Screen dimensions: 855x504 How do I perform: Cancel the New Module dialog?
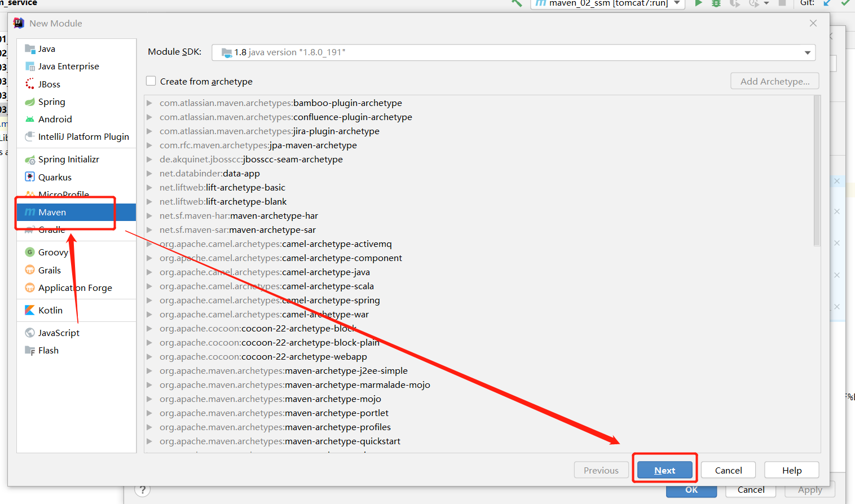coord(729,470)
